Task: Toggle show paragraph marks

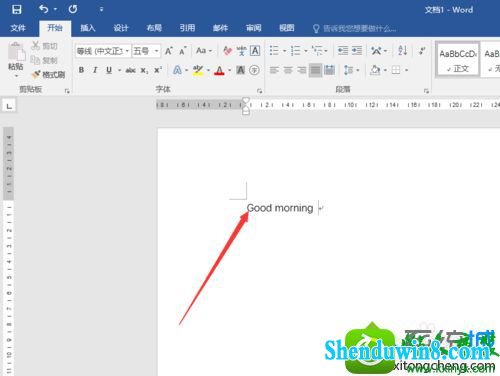Action: coord(422,51)
